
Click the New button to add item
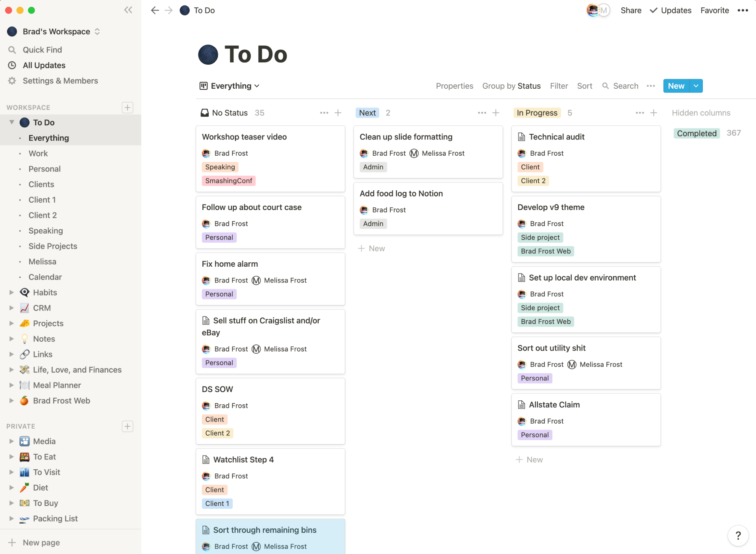[676, 86]
